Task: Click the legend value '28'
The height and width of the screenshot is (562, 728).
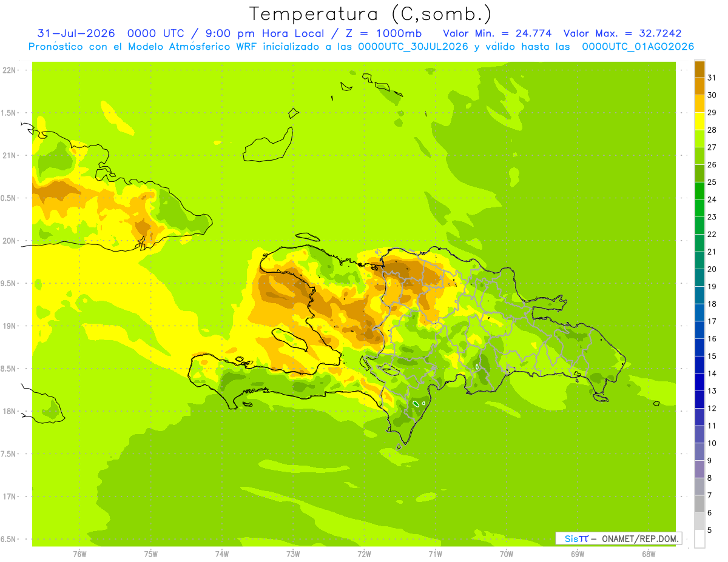Action: pos(712,130)
